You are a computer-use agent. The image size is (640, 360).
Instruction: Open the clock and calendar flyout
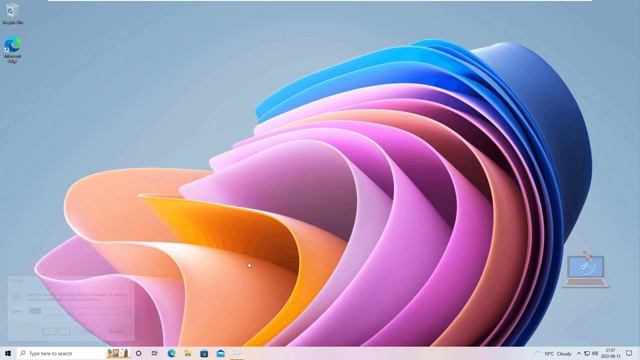coord(611,353)
